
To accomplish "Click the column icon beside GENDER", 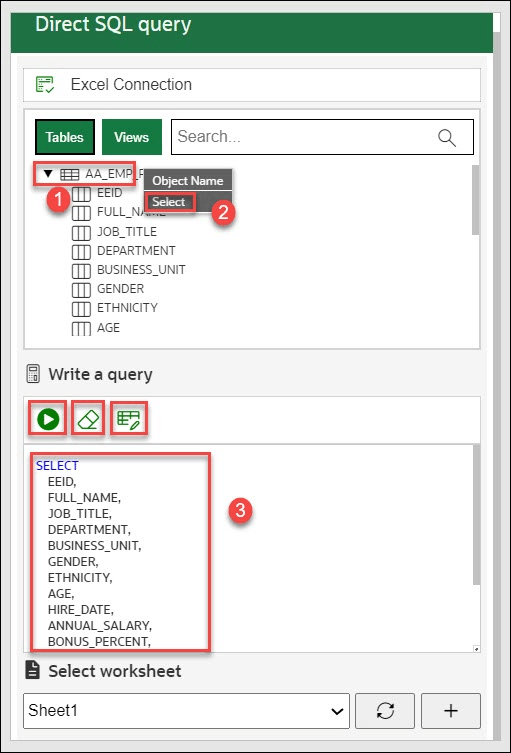I will point(81,290).
